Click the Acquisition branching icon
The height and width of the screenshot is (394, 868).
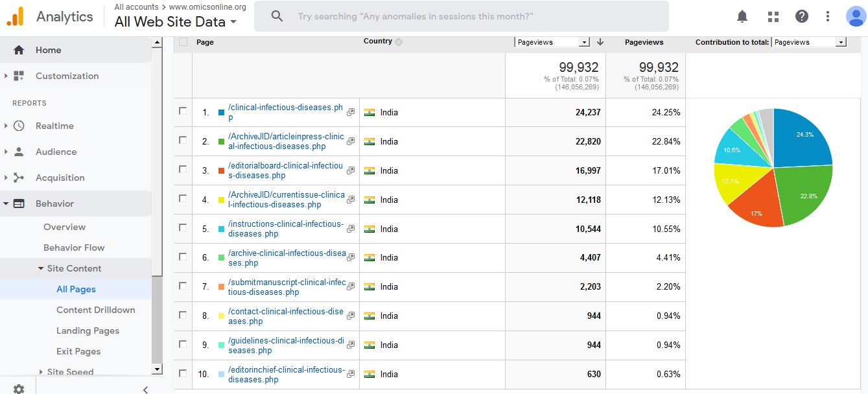pyautogui.click(x=18, y=178)
